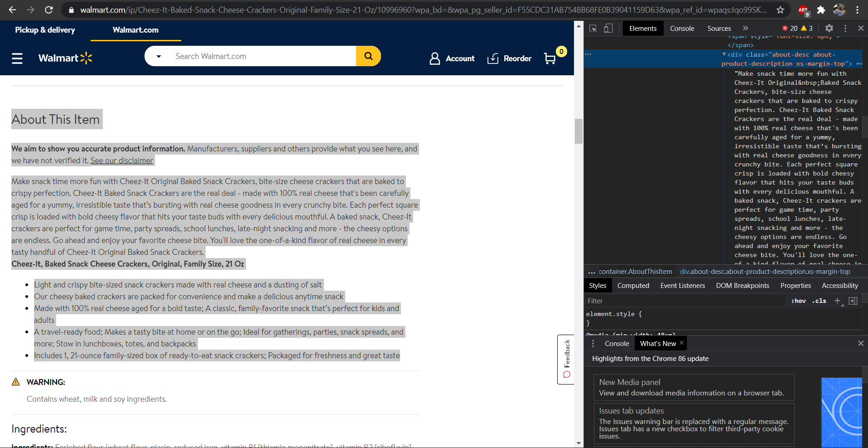The width and height of the screenshot is (868, 448).
Task: Open the Event Listeners tab
Action: (x=682, y=286)
